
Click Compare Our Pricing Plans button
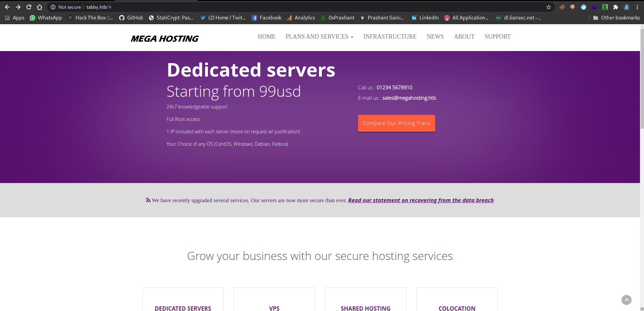coord(396,123)
